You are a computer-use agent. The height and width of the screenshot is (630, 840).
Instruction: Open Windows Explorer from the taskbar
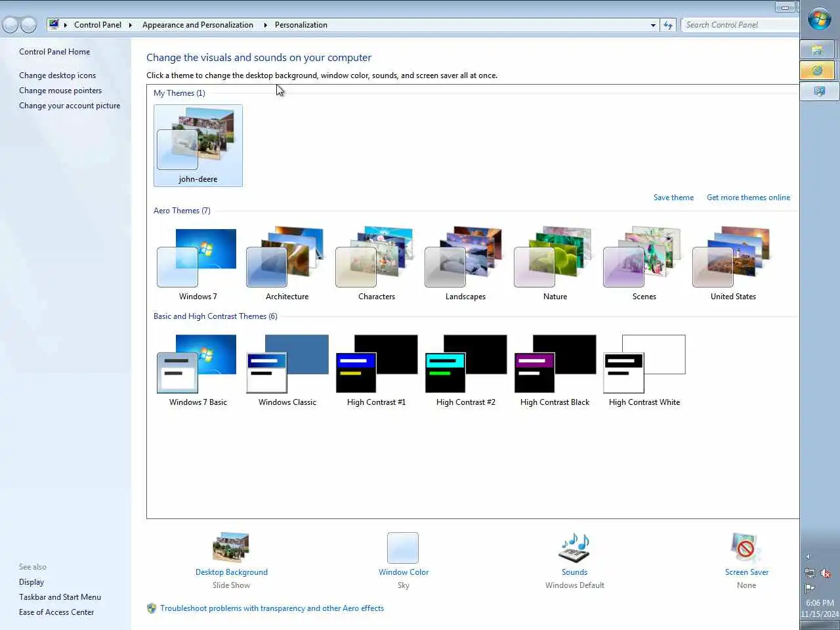[817, 50]
